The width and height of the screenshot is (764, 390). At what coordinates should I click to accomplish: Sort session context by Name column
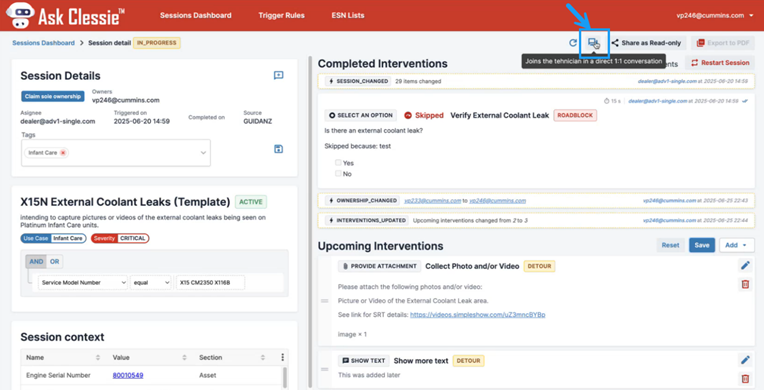98,357
